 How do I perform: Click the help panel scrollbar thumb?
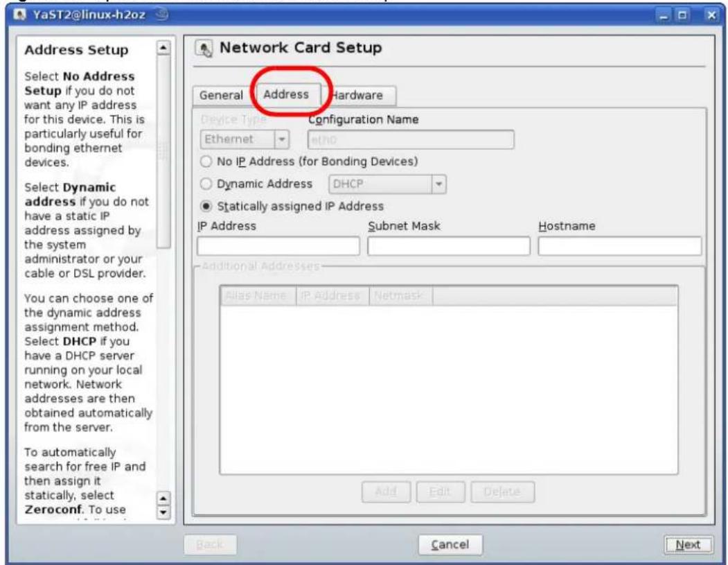coord(163,151)
